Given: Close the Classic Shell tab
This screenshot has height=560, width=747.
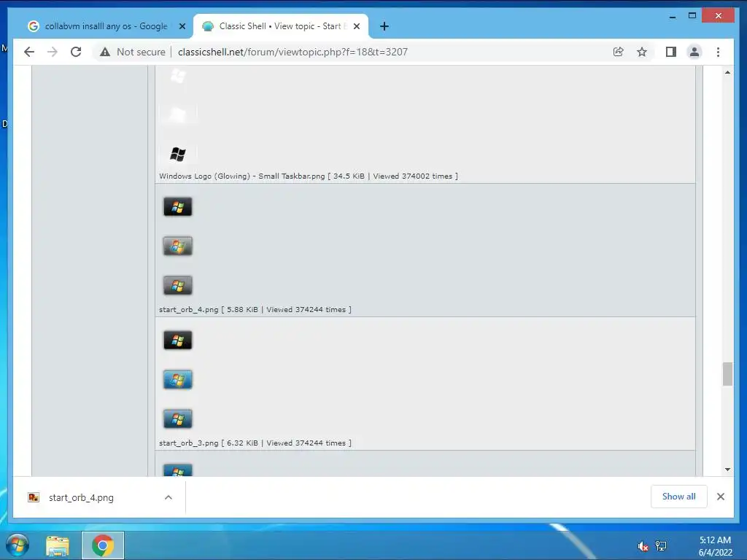Looking at the screenshot, I should pyautogui.click(x=356, y=26).
